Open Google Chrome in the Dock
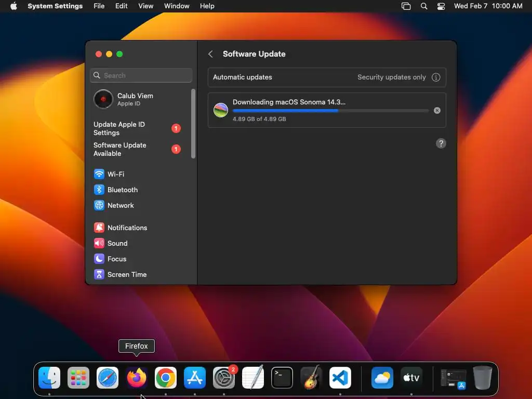 point(166,378)
